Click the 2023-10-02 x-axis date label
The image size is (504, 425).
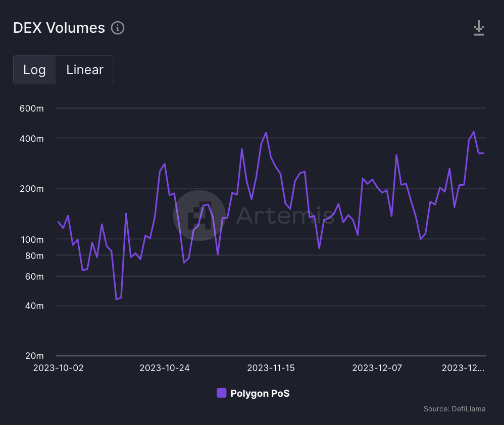59,368
